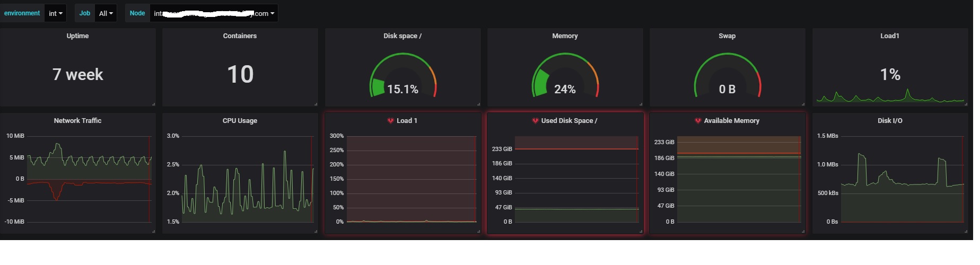Open the Load1 stat panel title menu
This screenshot has height=265, width=980.
[x=890, y=36]
